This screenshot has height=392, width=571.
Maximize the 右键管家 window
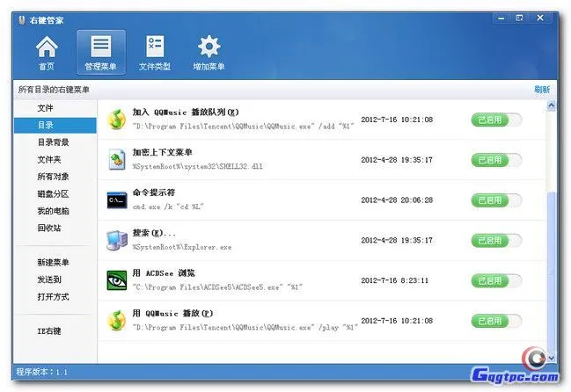pyautogui.click(x=519, y=18)
